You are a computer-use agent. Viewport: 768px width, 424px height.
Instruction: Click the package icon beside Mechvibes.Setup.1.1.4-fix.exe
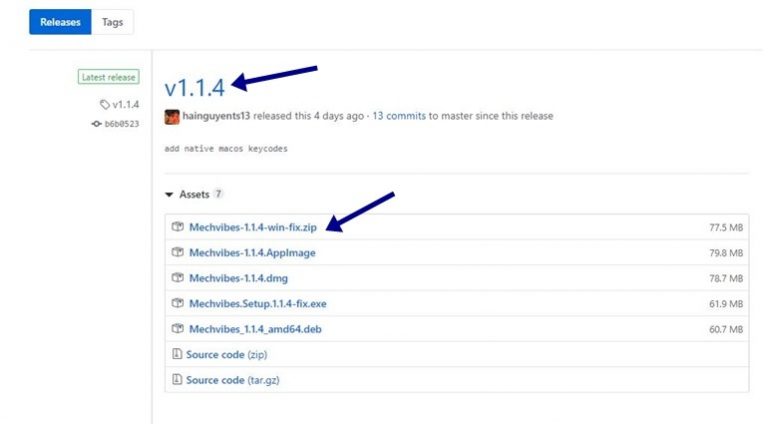click(178, 304)
